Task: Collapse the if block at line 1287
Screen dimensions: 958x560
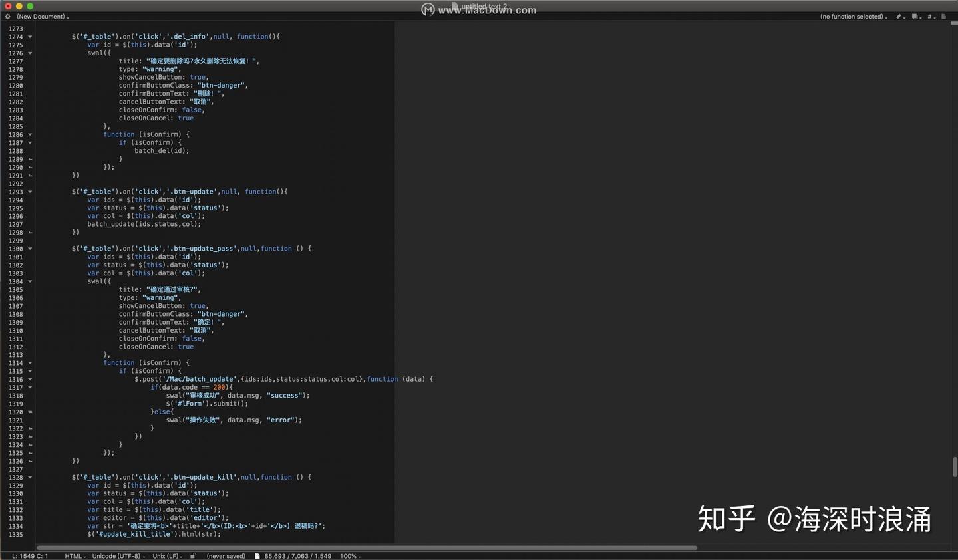Action: tap(30, 143)
